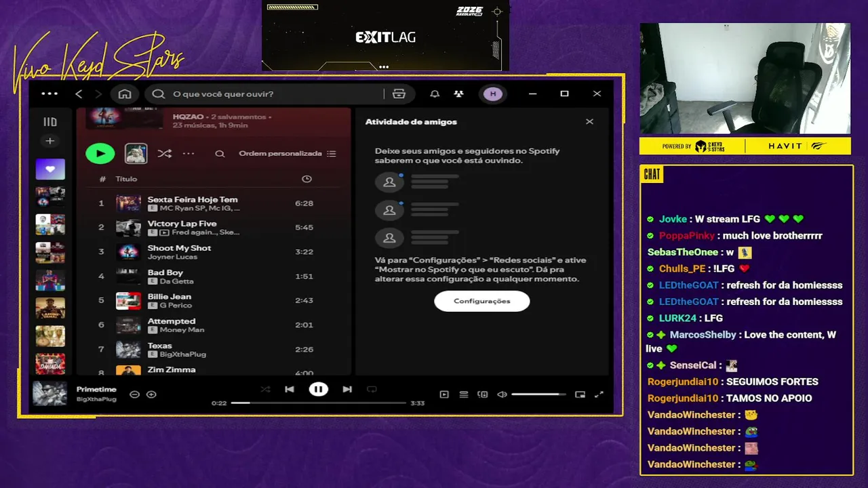
Task: Open the Liked Songs heart playlist
Action: 50,169
